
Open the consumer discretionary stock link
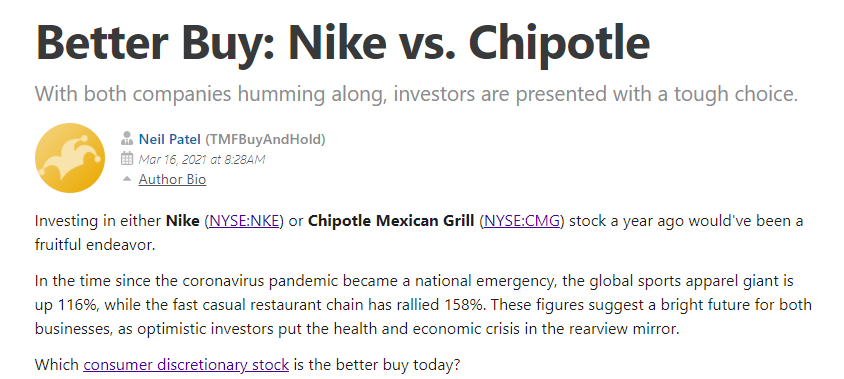point(186,365)
